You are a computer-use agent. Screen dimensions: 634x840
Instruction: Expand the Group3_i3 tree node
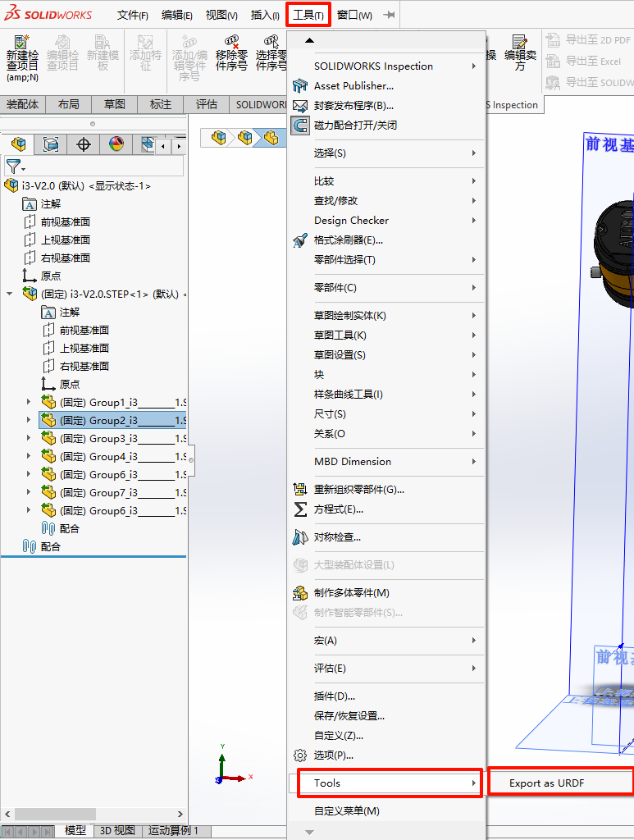[29, 438]
